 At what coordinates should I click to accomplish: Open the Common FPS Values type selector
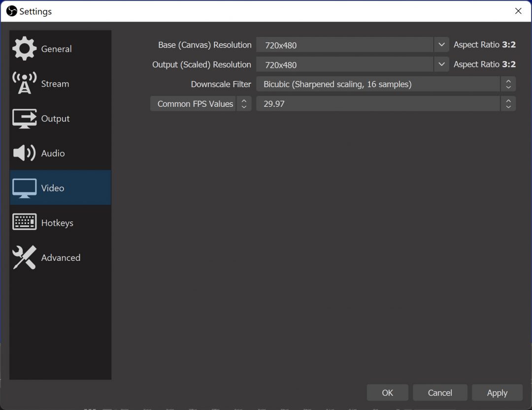[x=200, y=104]
